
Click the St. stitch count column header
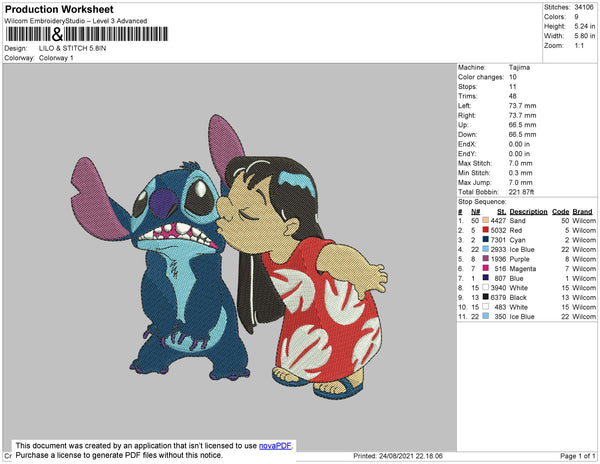(x=500, y=212)
